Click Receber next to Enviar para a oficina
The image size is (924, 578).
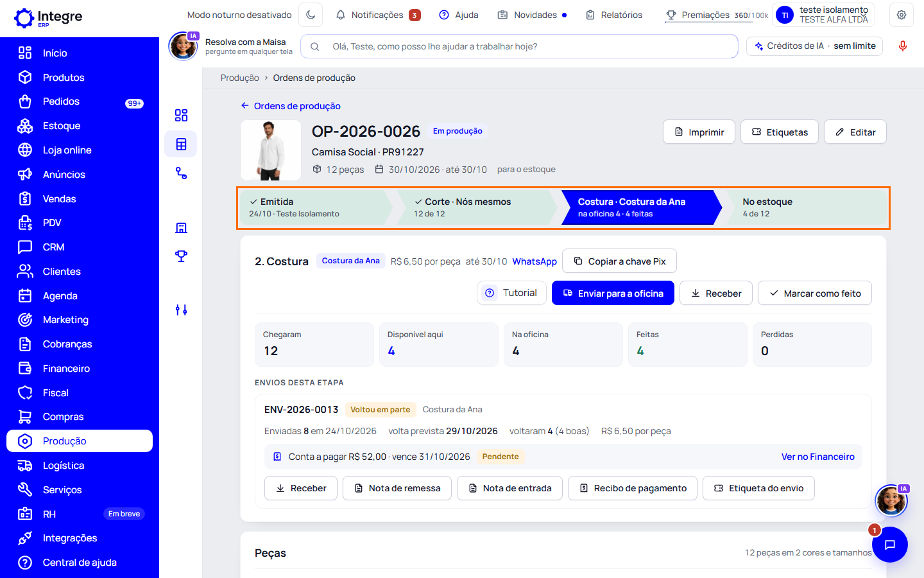click(x=716, y=293)
